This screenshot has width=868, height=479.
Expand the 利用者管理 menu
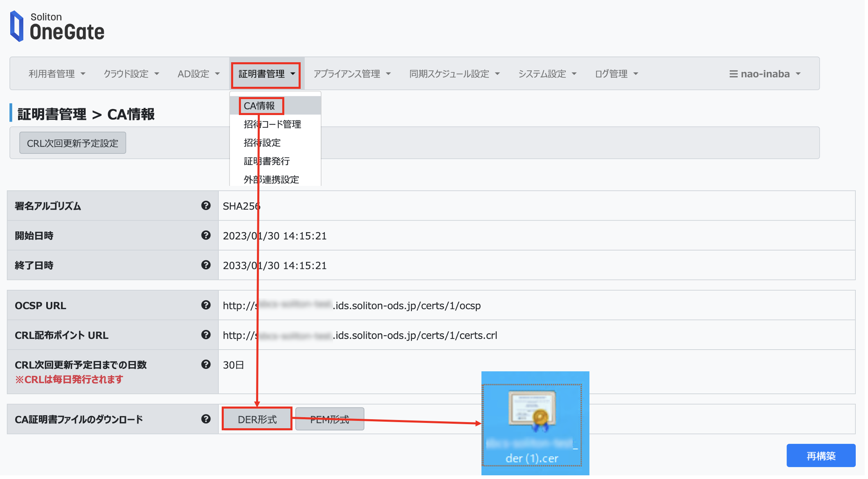pos(57,74)
